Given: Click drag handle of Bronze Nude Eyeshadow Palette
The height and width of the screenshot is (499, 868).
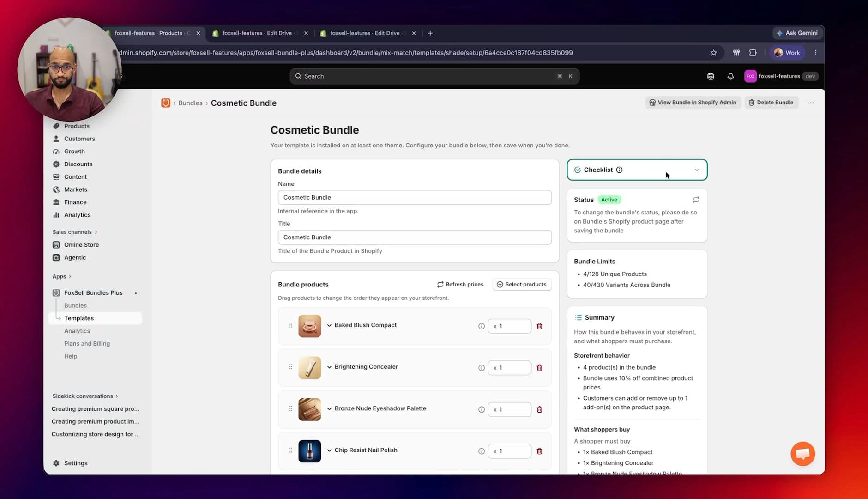Looking at the screenshot, I should (290, 408).
